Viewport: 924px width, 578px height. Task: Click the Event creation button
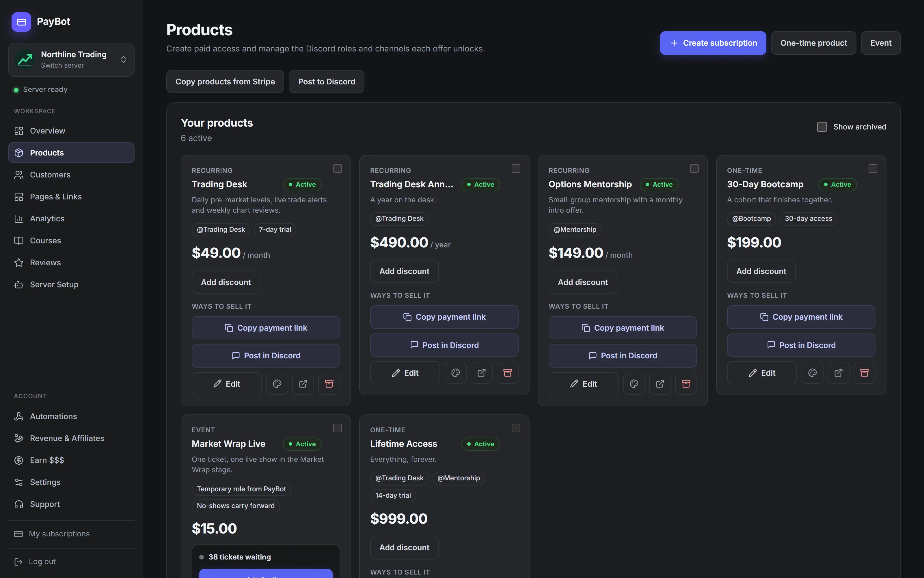click(x=880, y=43)
